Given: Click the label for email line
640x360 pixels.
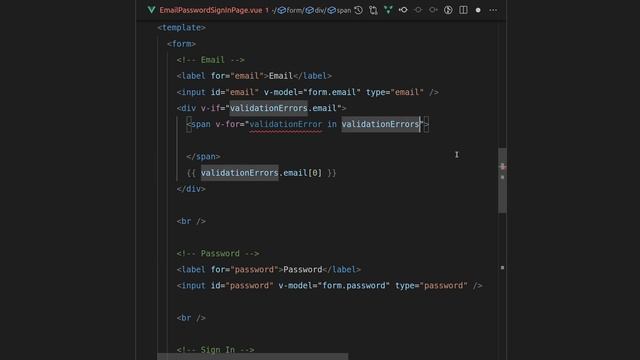Looking at the screenshot, I should [x=254, y=76].
